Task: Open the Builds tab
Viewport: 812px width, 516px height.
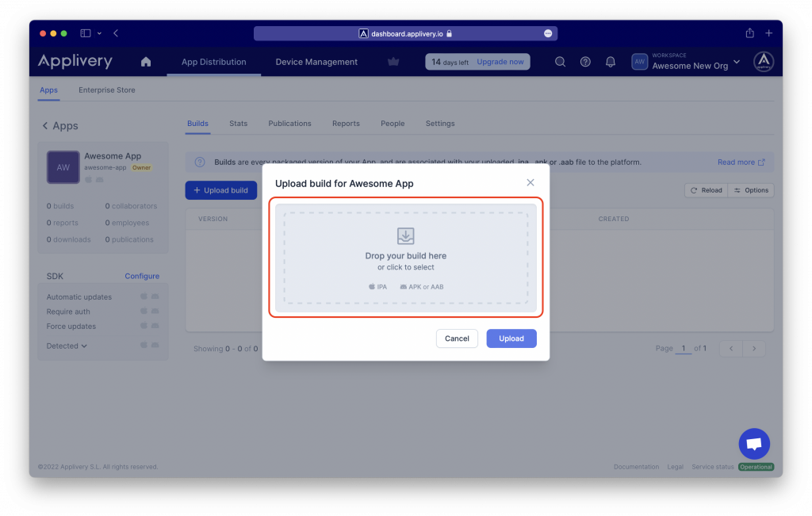Action: pyautogui.click(x=197, y=124)
